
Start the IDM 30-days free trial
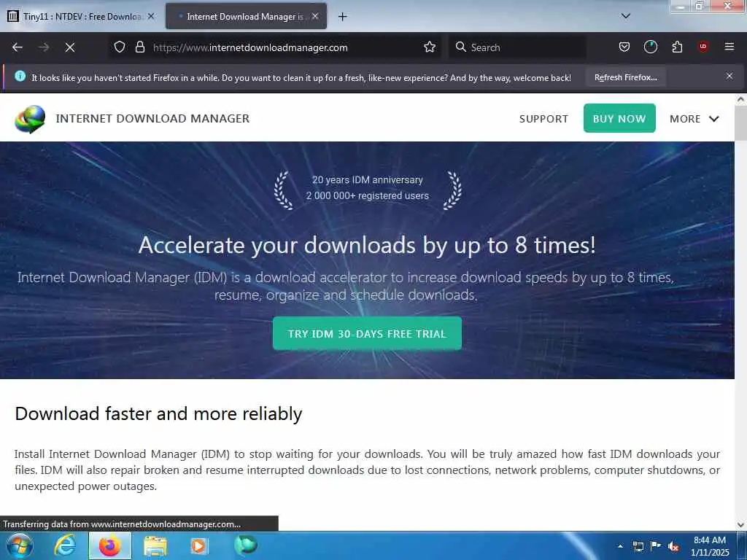click(x=367, y=333)
